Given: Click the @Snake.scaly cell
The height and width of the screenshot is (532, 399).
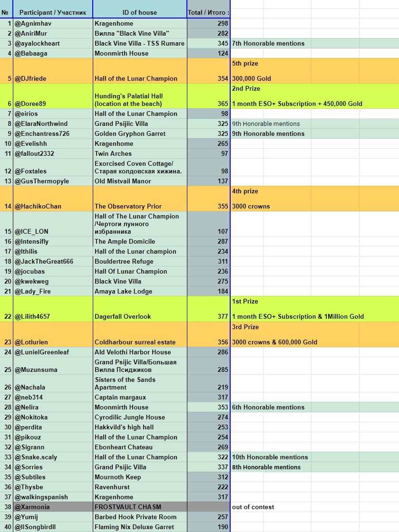Looking at the screenshot, I should tap(53, 457).
